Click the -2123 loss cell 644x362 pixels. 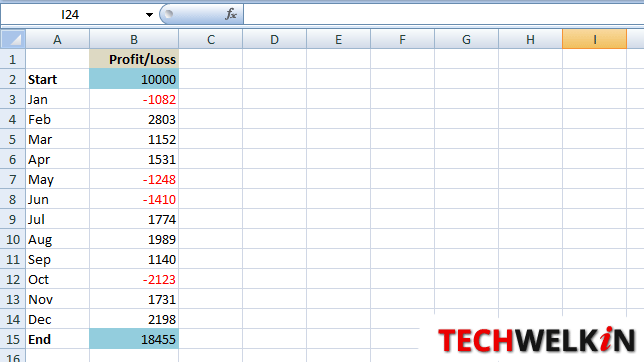[134, 279]
